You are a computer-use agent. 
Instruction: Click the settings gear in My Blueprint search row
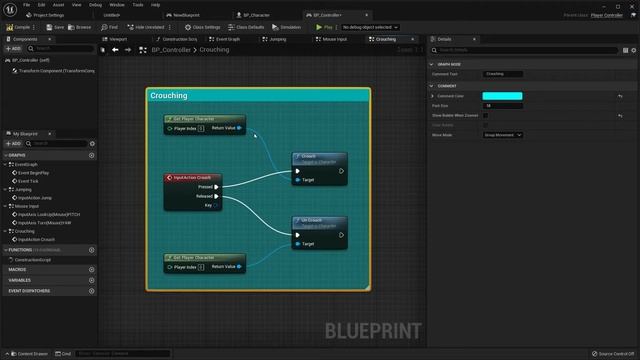(92, 144)
